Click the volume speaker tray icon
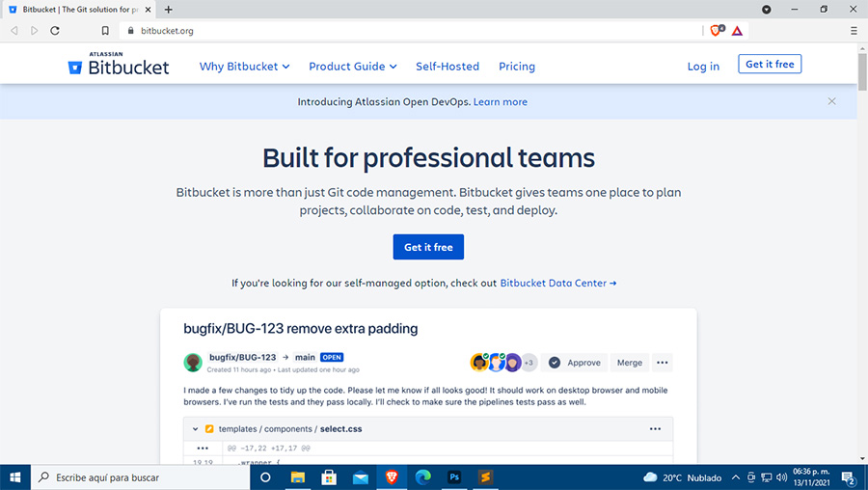 coord(781,477)
